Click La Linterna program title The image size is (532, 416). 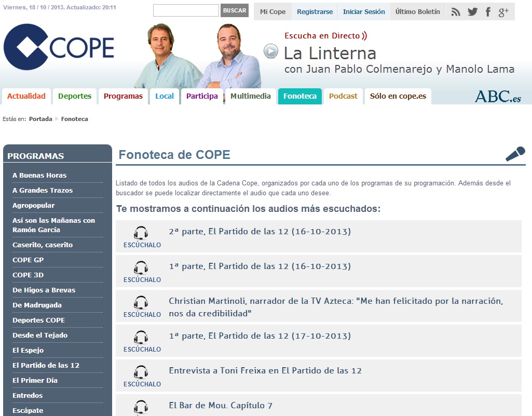(x=330, y=53)
